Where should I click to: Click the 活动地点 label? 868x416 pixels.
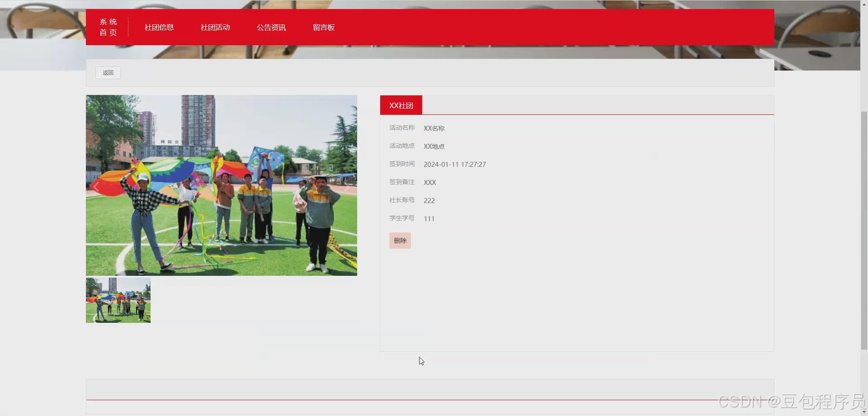[x=402, y=146]
